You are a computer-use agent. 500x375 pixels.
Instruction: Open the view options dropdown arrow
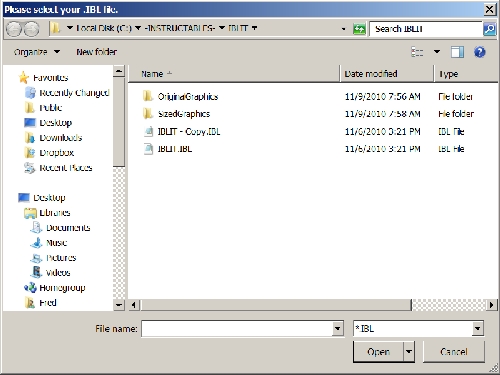click(437, 52)
